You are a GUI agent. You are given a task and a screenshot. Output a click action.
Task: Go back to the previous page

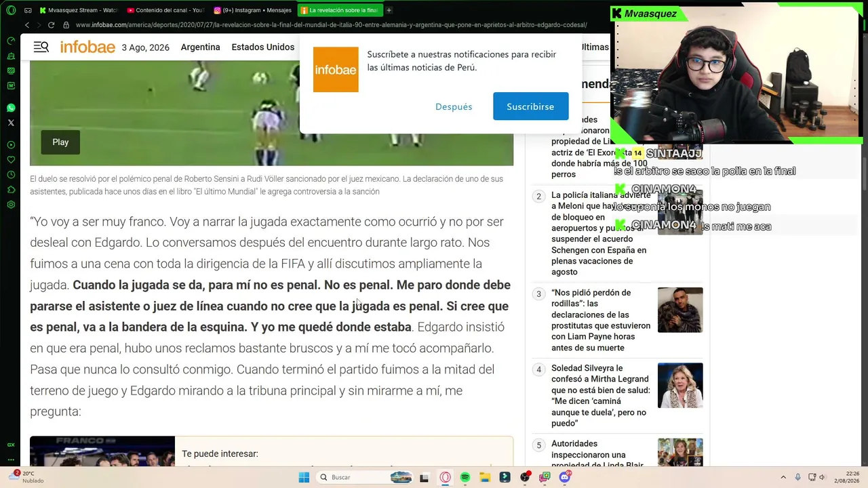point(27,25)
